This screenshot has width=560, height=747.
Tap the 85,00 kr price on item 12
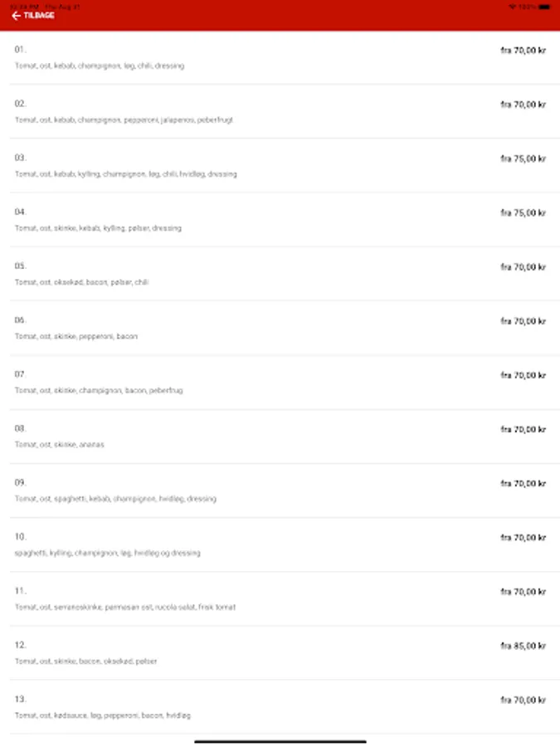[x=523, y=645]
